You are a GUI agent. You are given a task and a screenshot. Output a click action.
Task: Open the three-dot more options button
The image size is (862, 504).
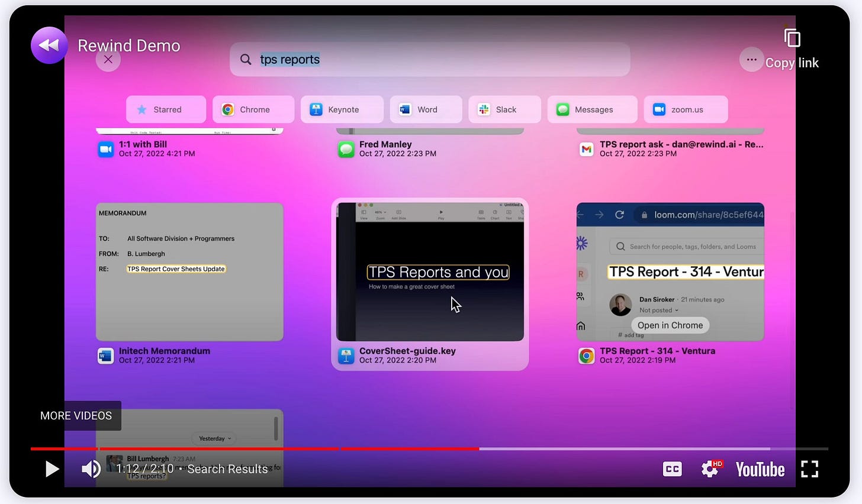[x=751, y=59]
